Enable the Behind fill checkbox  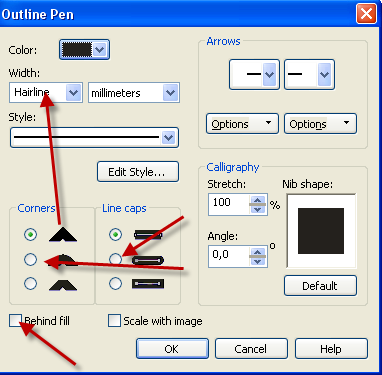16,321
